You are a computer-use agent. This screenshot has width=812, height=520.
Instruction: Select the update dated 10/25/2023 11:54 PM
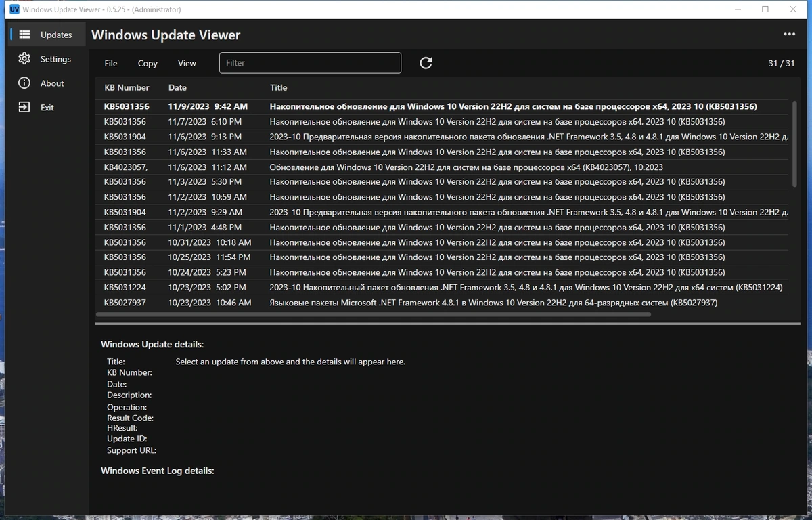[443, 257]
